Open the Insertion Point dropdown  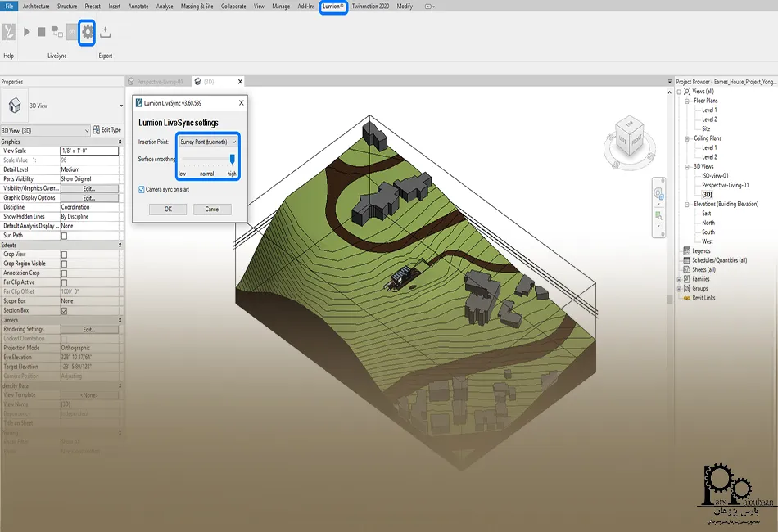click(x=208, y=142)
